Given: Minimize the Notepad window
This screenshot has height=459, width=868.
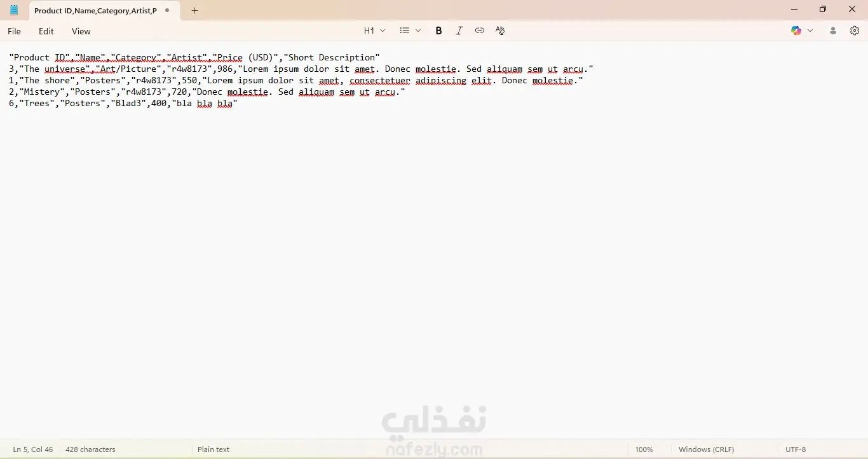Looking at the screenshot, I should 794,10.
